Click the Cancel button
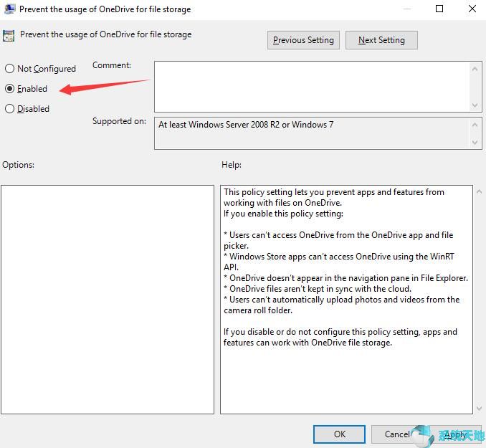This screenshot has height=448, width=486. [x=396, y=434]
